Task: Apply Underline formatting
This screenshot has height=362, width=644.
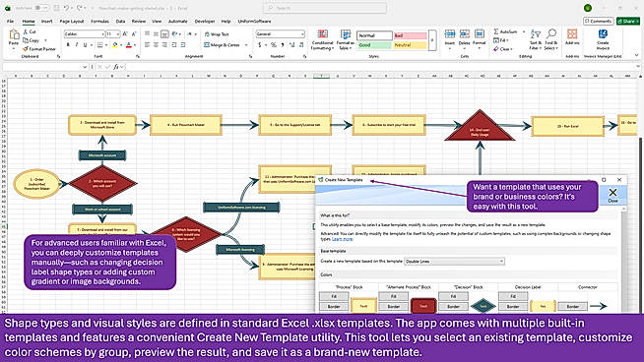Action: point(85,44)
